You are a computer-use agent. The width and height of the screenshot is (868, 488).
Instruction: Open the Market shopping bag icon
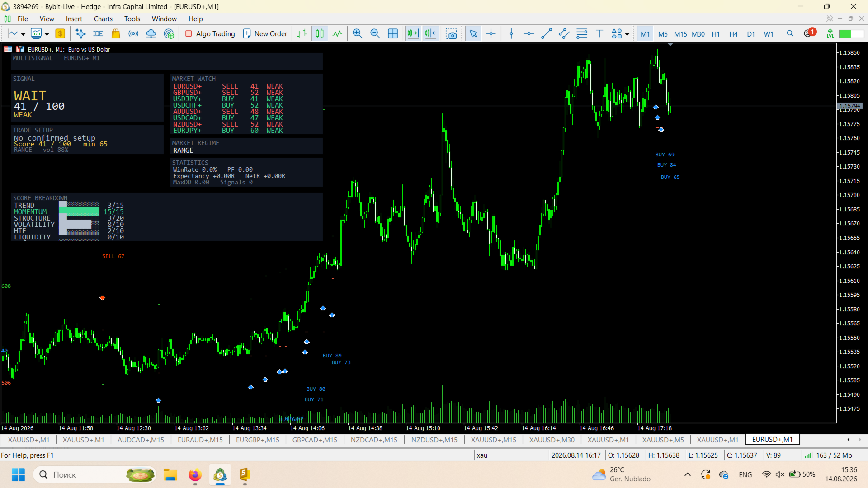coord(116,33)
